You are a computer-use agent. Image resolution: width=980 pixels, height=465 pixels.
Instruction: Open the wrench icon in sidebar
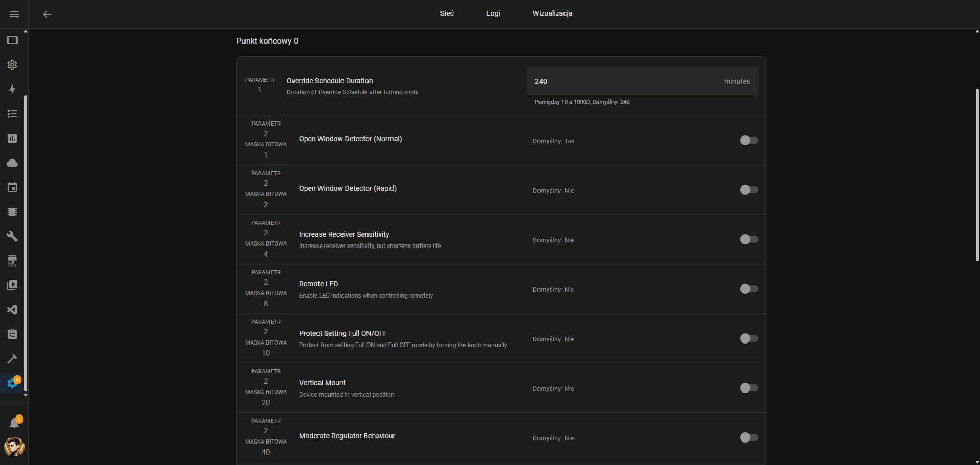[12, 236]
